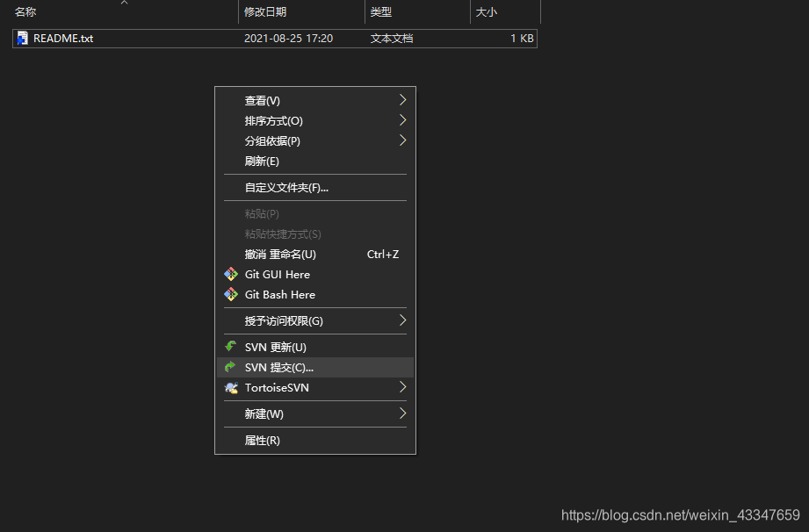809x532 pixels.
Task: Click the greyed-out 粘贴(P) entry
Action: tap(315, 213)
